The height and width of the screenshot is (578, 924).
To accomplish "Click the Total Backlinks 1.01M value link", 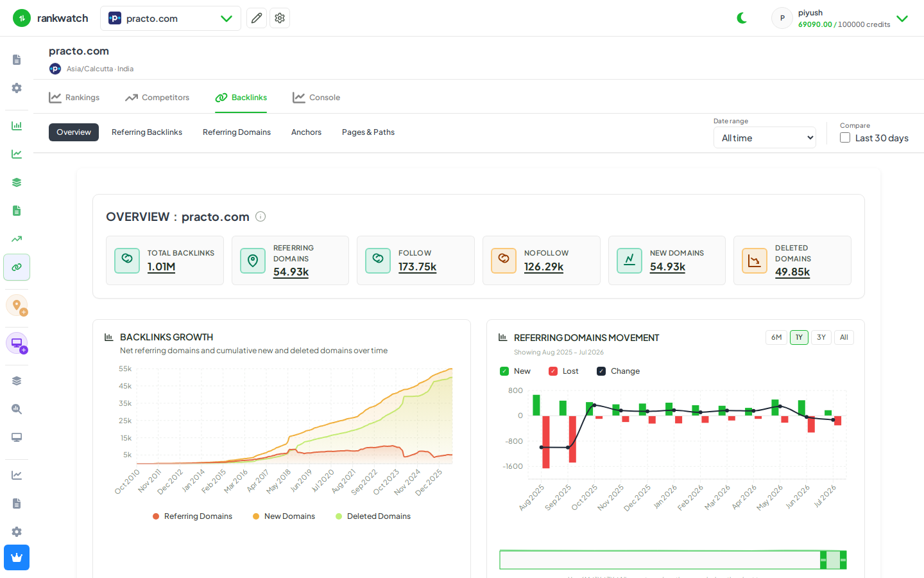I will (161, 267).
